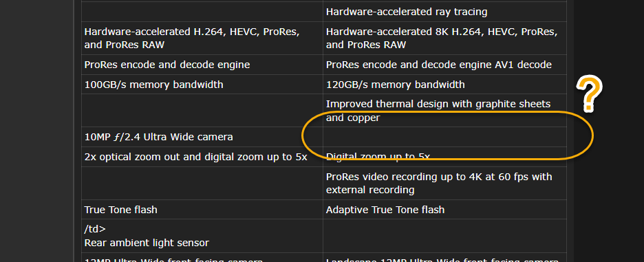Click the right-column 'Digital zoom up to 5x' cell
The image size is (644, 262).
(x=444, y=157)
